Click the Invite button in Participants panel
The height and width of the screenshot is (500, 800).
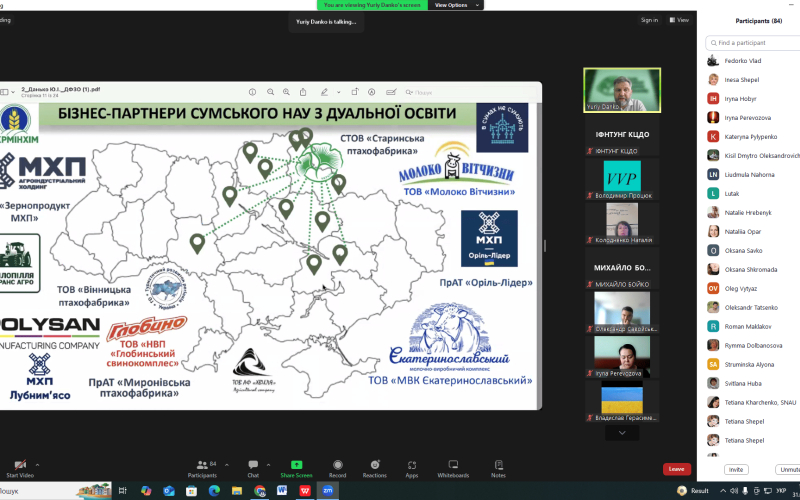(x=736, y=469)
